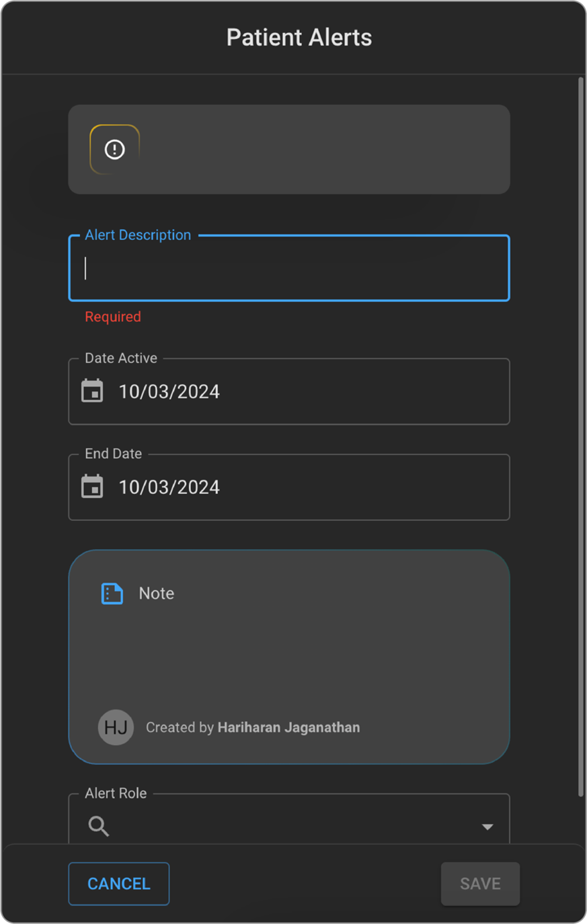Image resolution: width=587 pixels, height=924 pixels.
Task: Click the Patient Alerts dialog title
Action: [299, 38]
